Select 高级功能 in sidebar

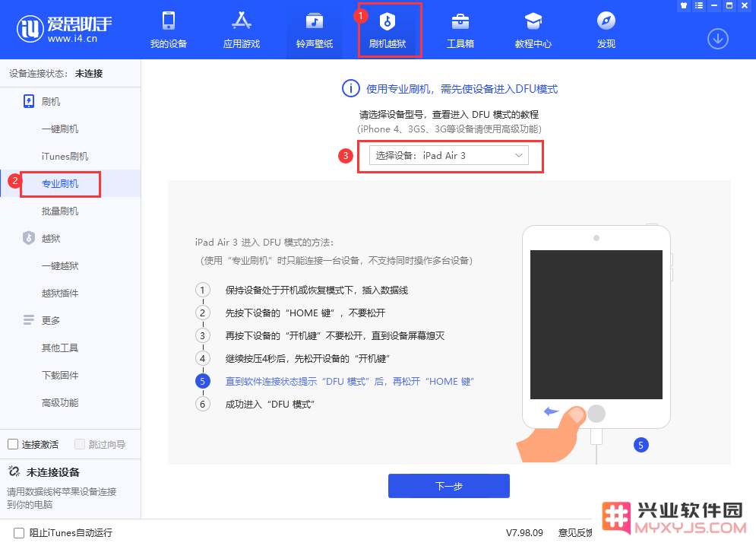(x=60, y=402)
